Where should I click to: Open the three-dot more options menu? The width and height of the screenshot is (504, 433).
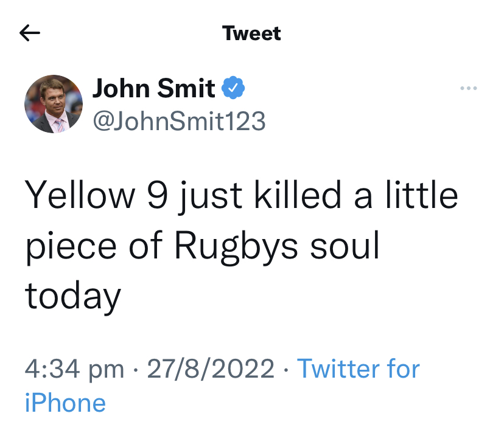[x=469, y=89]
